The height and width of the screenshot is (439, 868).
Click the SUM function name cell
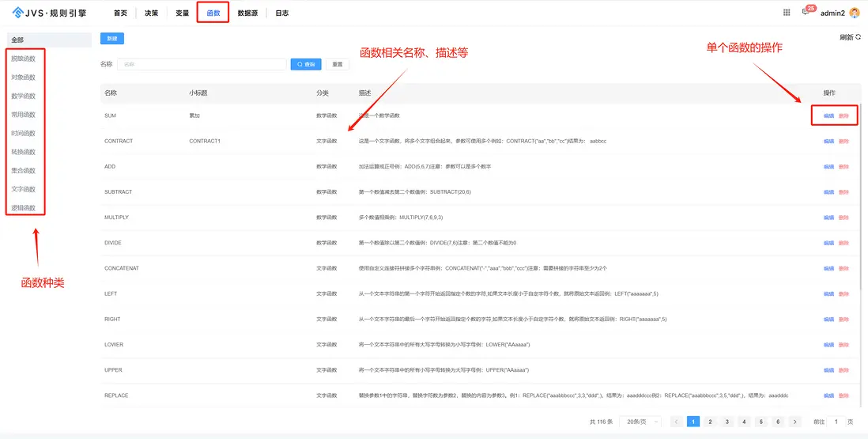[110, 115]
